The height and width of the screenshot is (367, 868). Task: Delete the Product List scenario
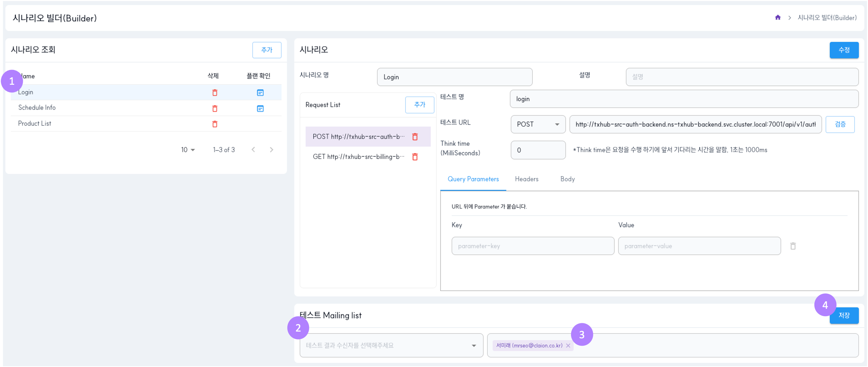tap(215, 124)
